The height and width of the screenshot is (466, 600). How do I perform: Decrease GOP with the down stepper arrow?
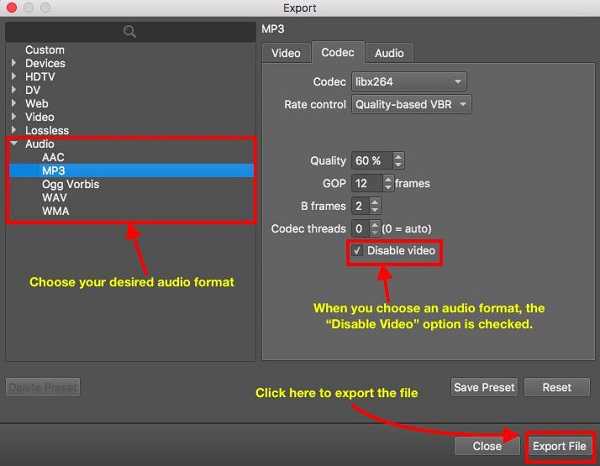(388, 187)
